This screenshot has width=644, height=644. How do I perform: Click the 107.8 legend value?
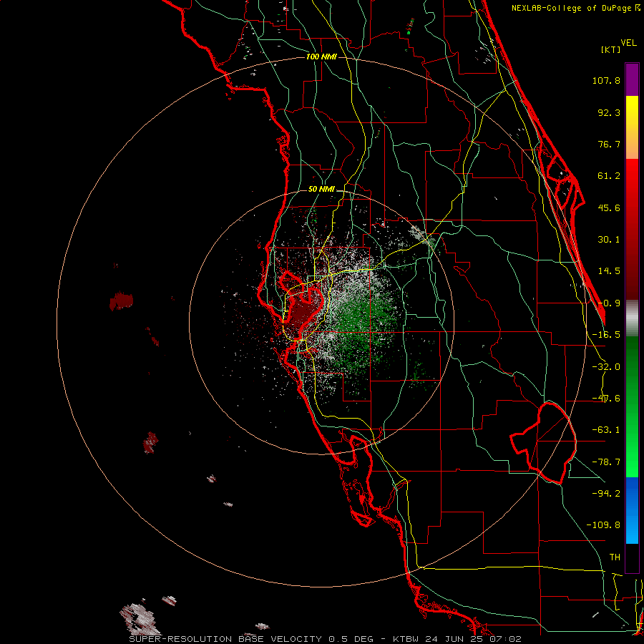click(606, 80)
